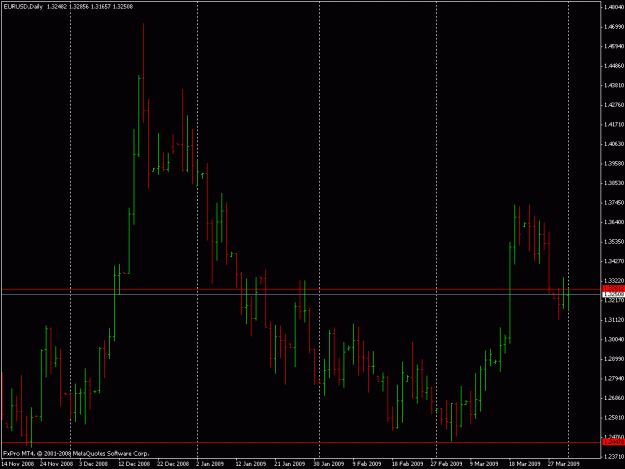Click the 18 Mar 2009 date label
The width and height of the screenshot is (625, 469).
pos(524,464)
